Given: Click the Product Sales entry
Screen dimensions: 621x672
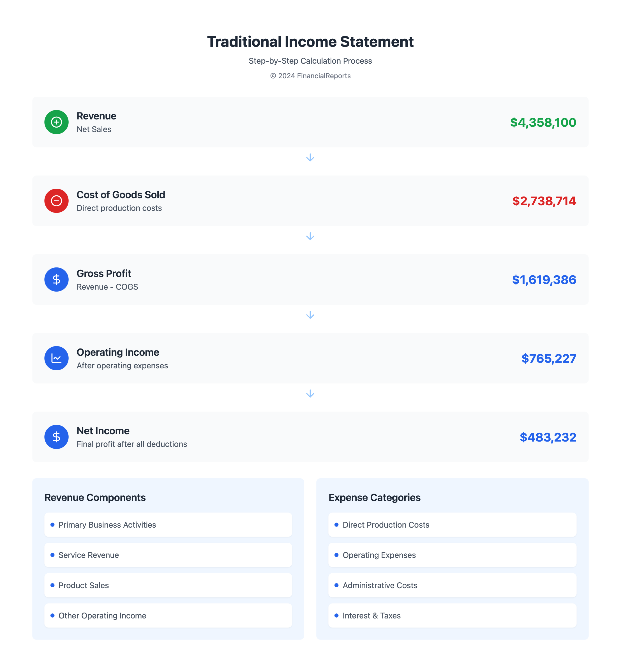Looking at the screenshot, I should (84, 585).
